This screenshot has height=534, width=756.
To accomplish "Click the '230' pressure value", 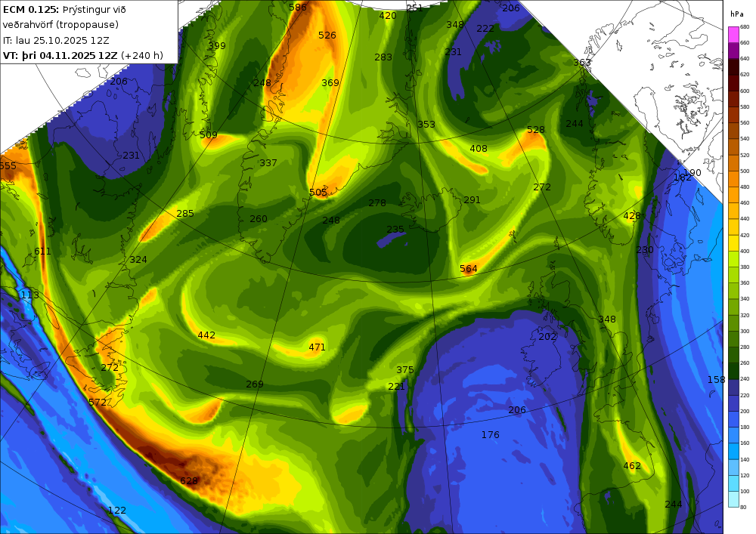I will click(x=645, y=249).
